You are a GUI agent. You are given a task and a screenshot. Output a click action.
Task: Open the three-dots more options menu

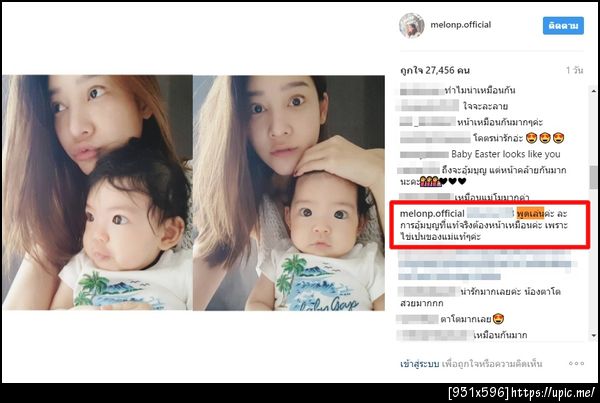576,363
